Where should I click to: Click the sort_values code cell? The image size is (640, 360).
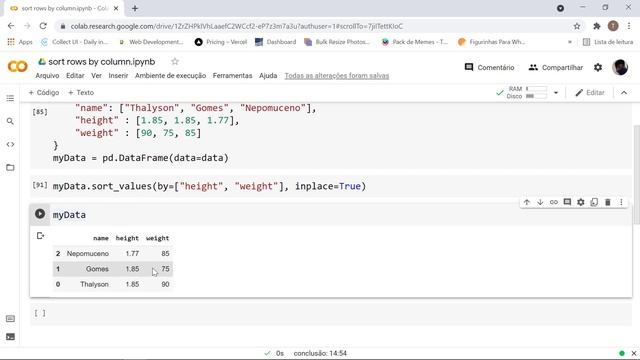(x=331, y=186)
